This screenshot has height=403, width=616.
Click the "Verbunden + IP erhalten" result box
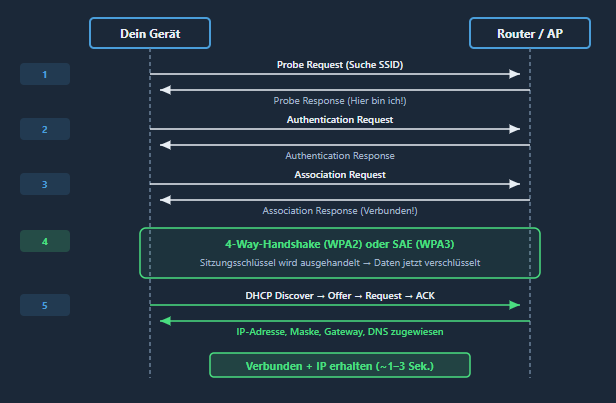pyautogui.click(x=340, y=365)
